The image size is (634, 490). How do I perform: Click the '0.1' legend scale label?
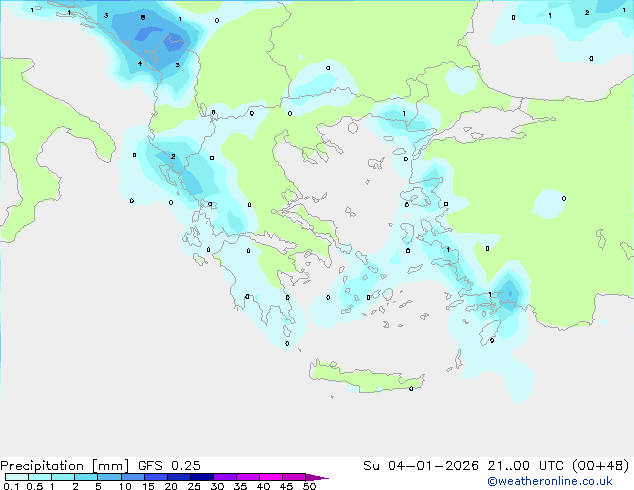tap(11, 486)
